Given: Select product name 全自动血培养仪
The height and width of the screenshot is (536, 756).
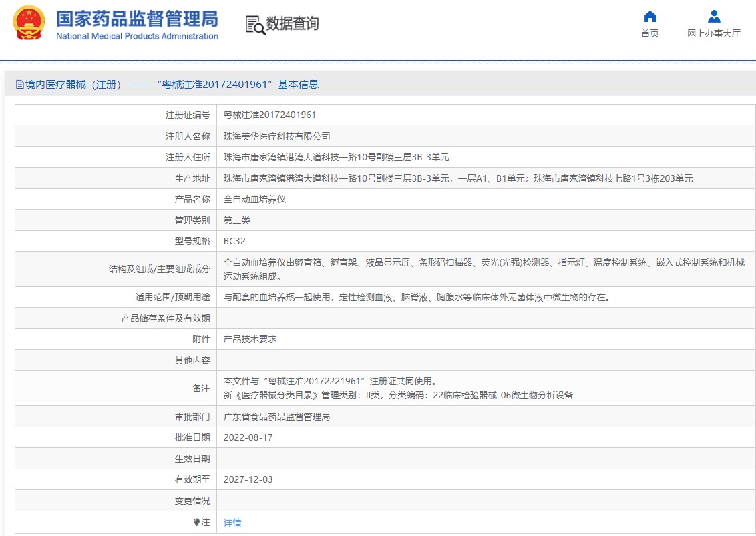Looking at the screenshot, I should pos(254,199).
